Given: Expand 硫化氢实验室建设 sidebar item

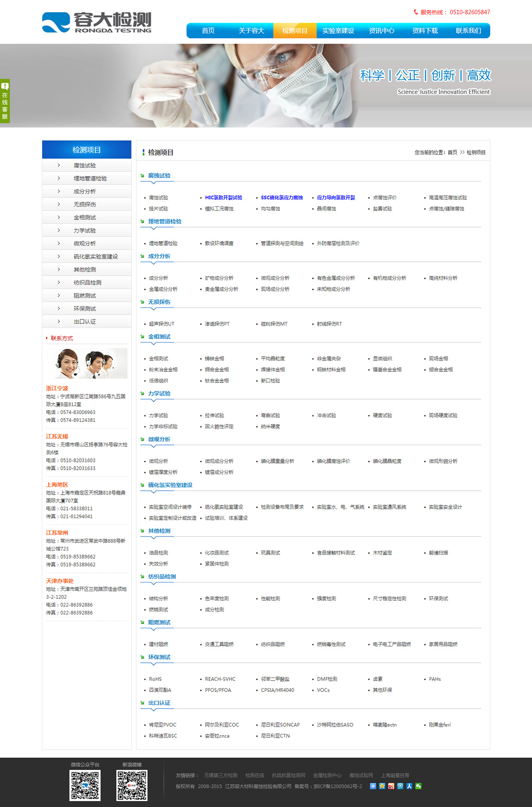Looking at the screenshot, I should (x=95, y=256).
